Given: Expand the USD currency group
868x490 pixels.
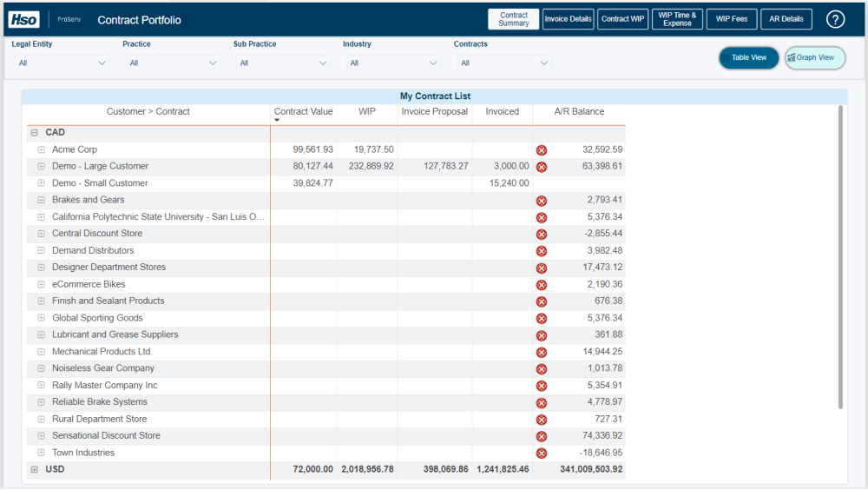Looking at the screenshot, I should pos(35,470).
